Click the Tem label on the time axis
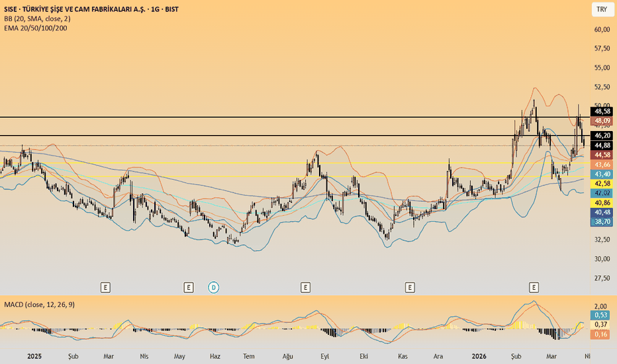This screenshot has height=364, width=617. click(249, 356)
